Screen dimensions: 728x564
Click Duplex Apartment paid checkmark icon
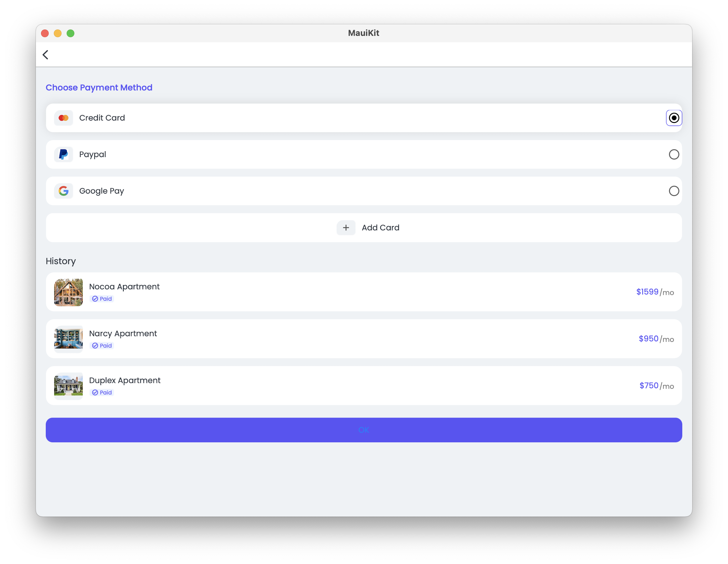click(x=95, y=393)
